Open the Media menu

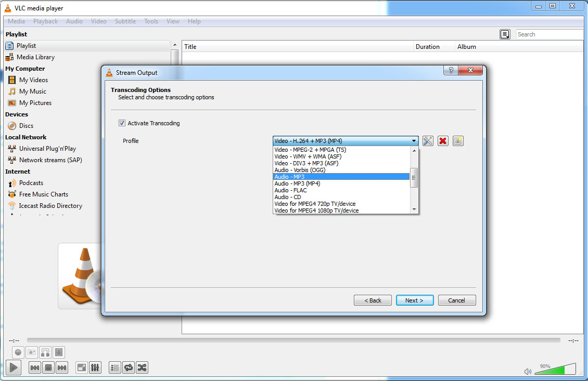click(x=17, y=21)
